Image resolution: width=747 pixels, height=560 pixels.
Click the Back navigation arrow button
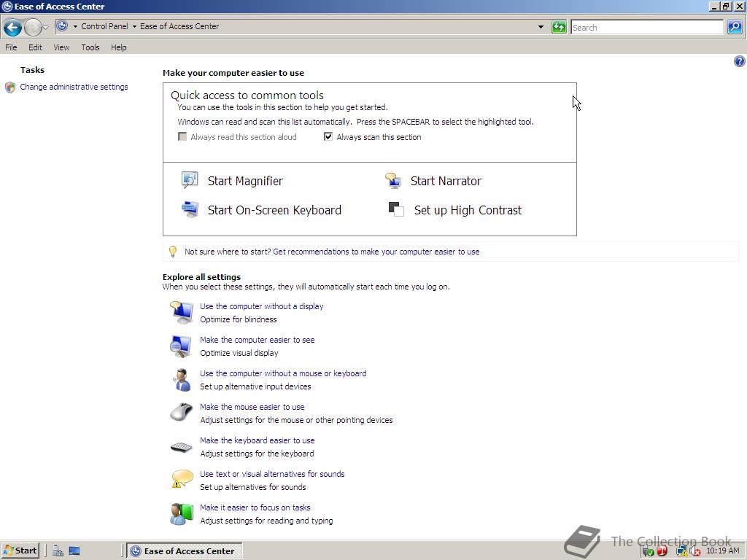click(13, 28)
